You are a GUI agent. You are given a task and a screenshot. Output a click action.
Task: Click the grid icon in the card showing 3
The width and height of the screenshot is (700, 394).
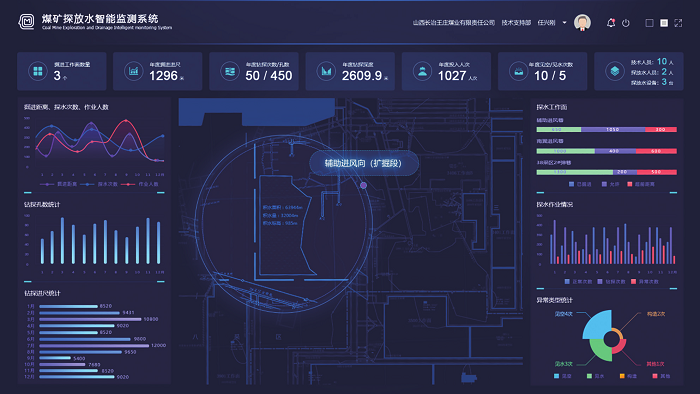38,71
